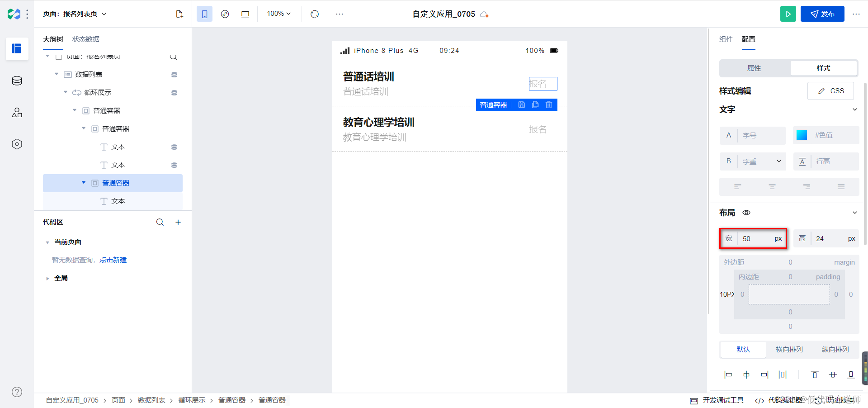Run the app preview play button

coord(788,14)
